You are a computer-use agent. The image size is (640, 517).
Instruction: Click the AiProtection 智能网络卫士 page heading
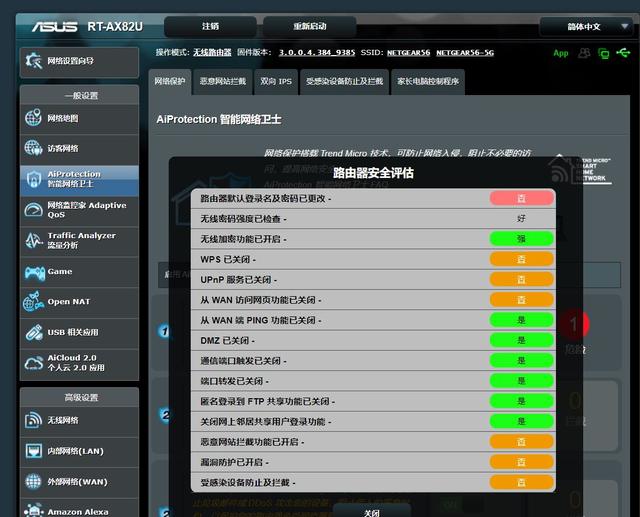219,120
